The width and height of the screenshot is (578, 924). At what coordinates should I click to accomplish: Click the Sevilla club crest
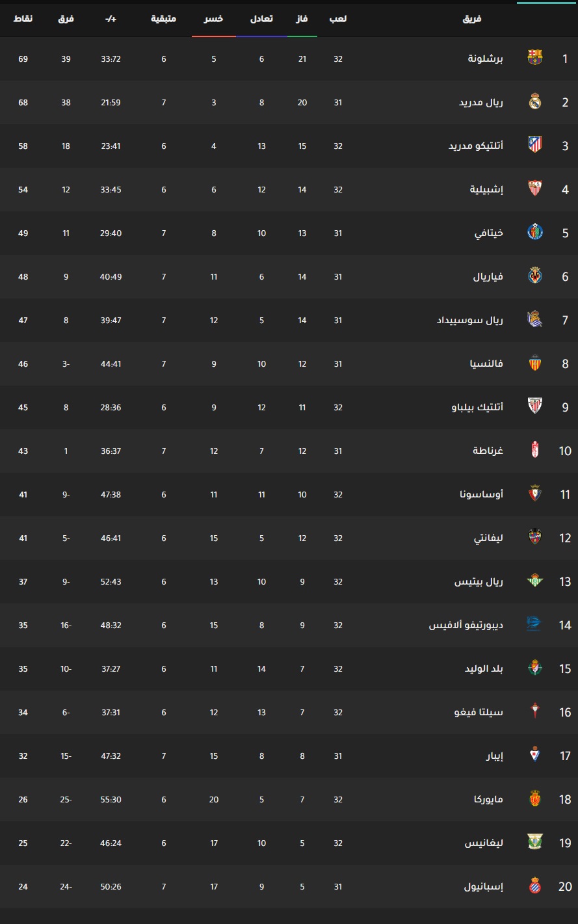pos(534,189)
